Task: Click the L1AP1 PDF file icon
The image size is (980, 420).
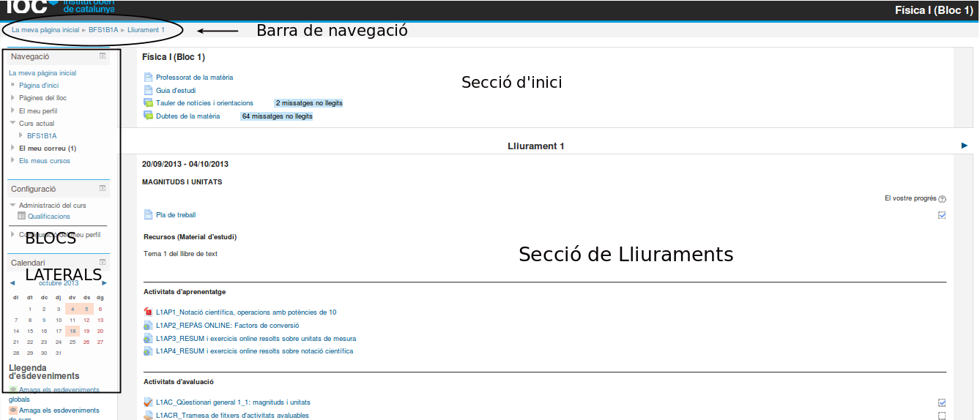Action: 148,312
